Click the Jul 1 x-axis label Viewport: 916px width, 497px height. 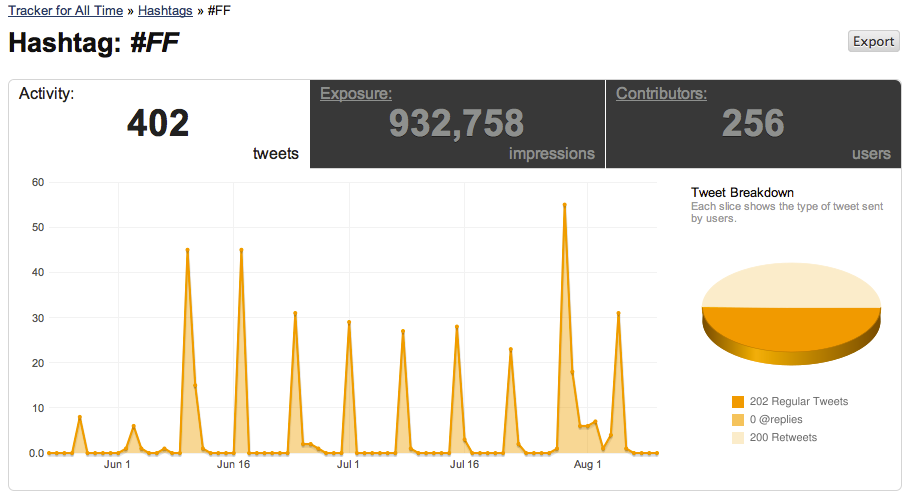point(348,465)
